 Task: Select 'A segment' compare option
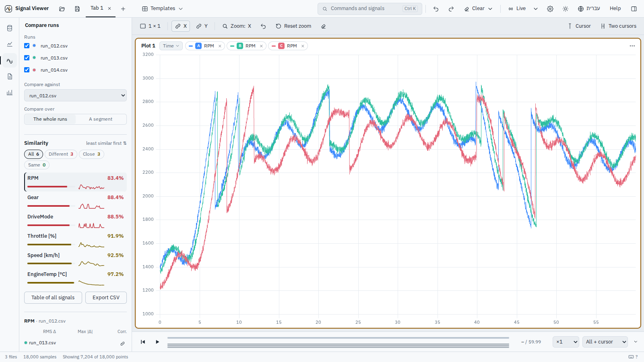[101, 119]
